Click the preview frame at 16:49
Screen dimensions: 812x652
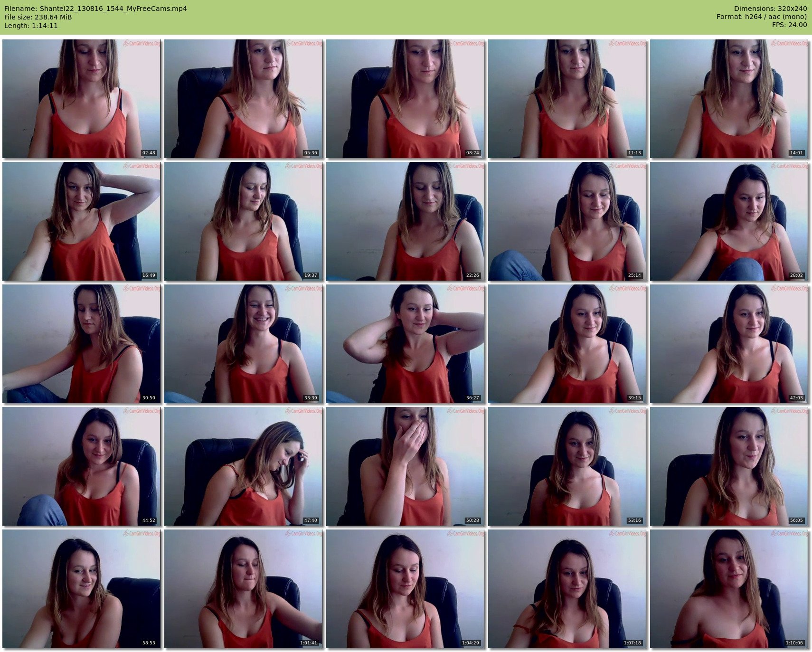[81, 221]
